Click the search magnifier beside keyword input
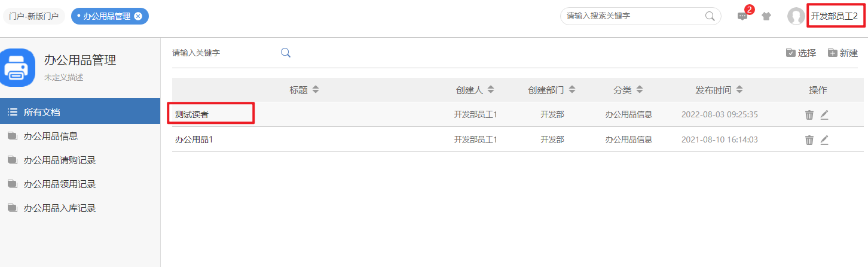 [286, 53]
